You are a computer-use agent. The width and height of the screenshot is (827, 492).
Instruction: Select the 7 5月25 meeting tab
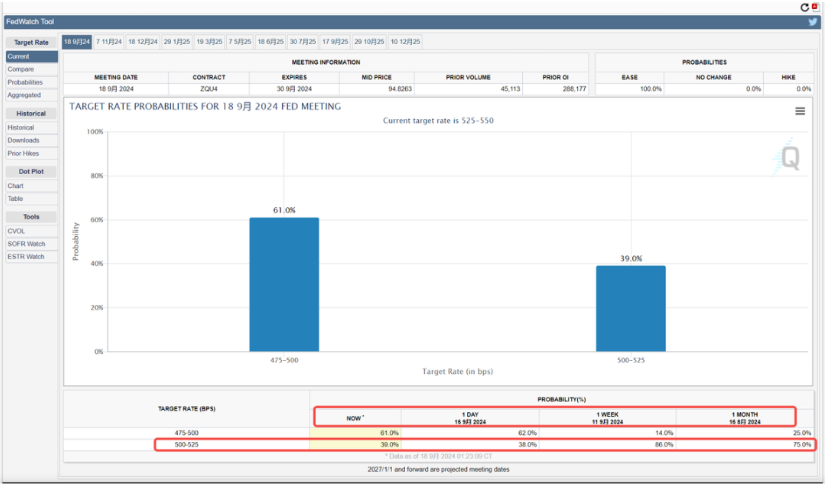240,42
